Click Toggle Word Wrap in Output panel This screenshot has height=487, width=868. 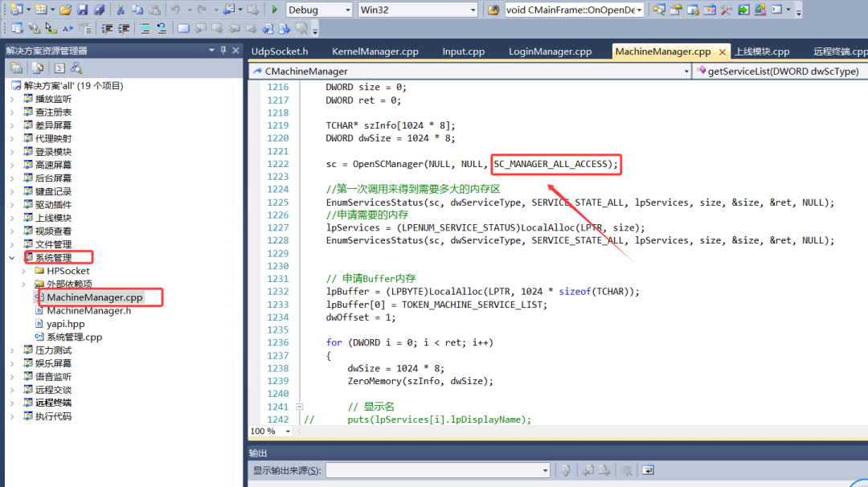coord(648,470)
